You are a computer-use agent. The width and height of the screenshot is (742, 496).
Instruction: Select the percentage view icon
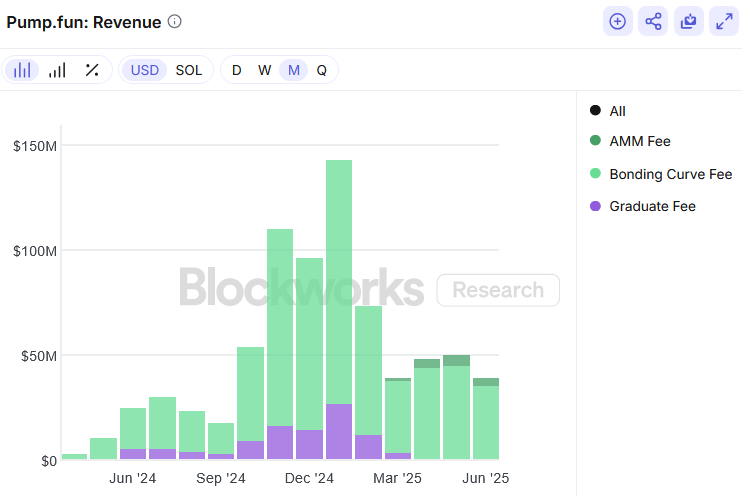[92, 70]
